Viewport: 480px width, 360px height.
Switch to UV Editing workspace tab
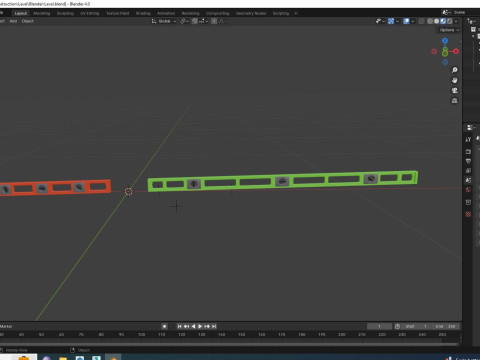(90, 13)
